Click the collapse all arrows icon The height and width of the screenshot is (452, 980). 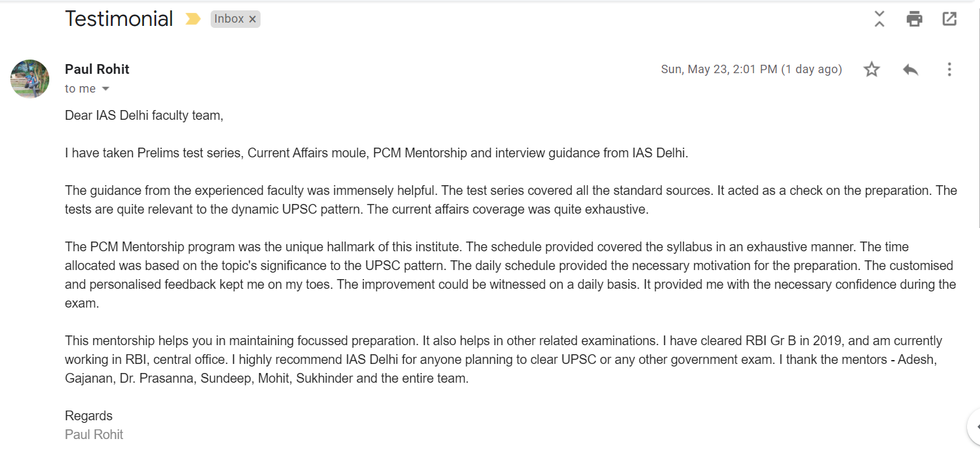click(x=879, y=19)
